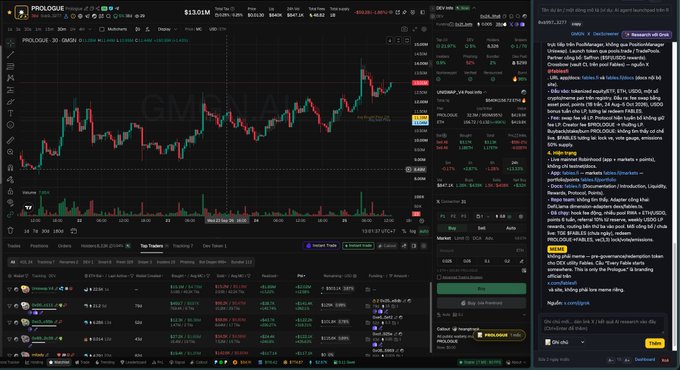Select the zoom in tool on chart toolbar
This screenshot has height=370, width=680.
click(10, 152)
